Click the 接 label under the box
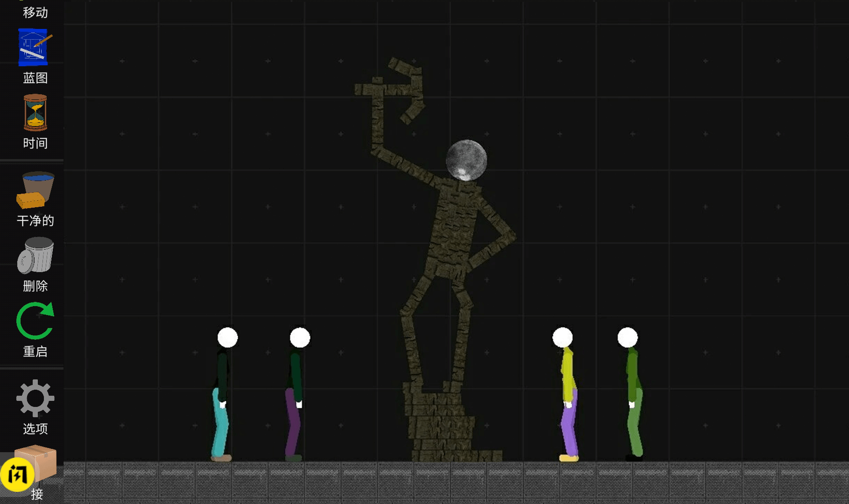This screenshot has height=504, width=849. [37, 494]
